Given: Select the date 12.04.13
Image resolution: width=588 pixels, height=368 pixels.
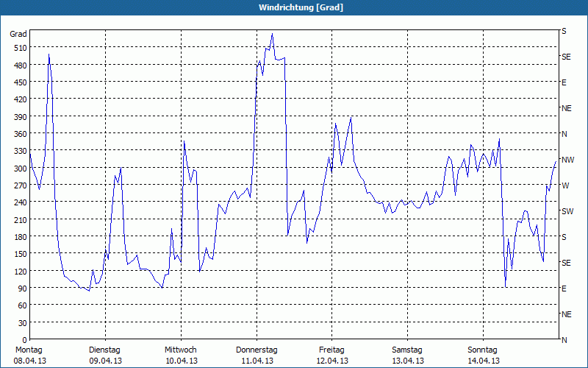Looking at the screenshot, I should click(x=332, y=361).
